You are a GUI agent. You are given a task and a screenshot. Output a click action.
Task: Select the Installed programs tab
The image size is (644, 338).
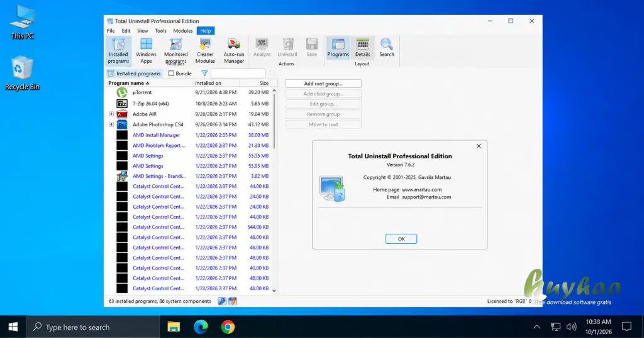(x=135, y=74)
